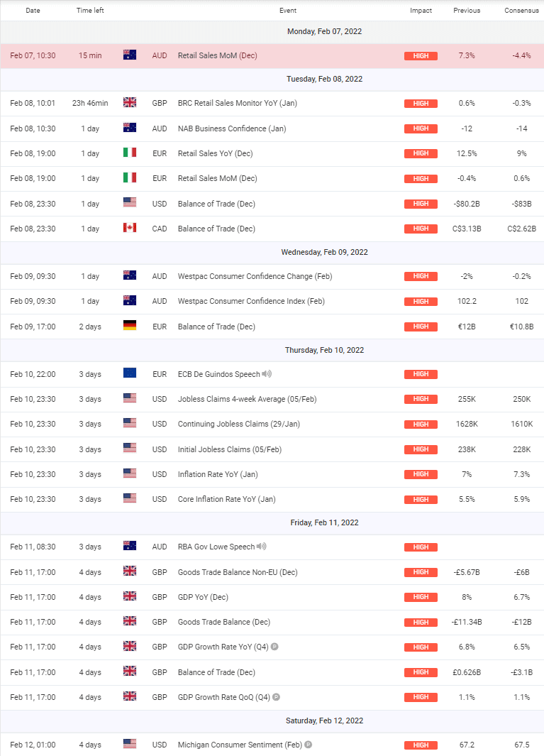Click the UK flag beside Goods Trade Balance Non-EU
Image resolution: width=544 pixels, height=756 pixels.
(130, 571)
